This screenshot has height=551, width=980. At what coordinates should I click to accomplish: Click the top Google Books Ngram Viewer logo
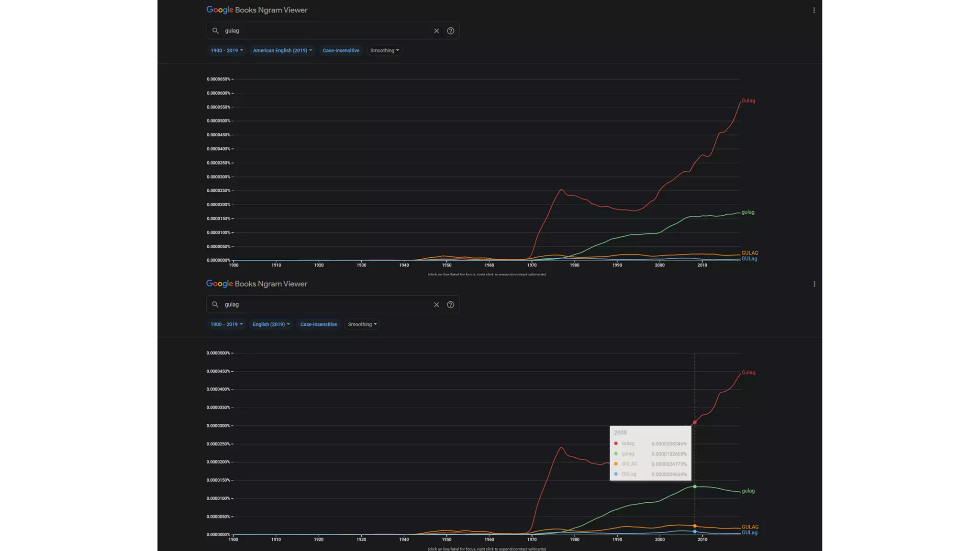pyautogui.click(x=256, y=10)
